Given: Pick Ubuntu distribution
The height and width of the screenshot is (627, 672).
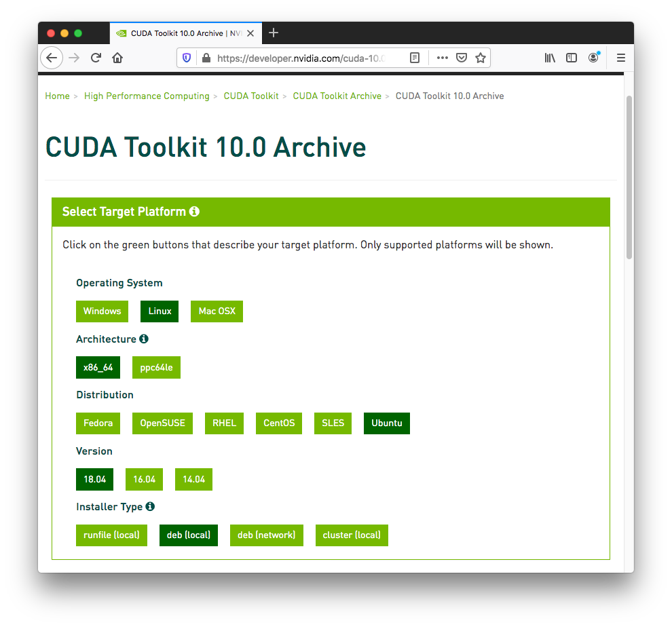Looking at the screenshot, I should tap(387, 423).
